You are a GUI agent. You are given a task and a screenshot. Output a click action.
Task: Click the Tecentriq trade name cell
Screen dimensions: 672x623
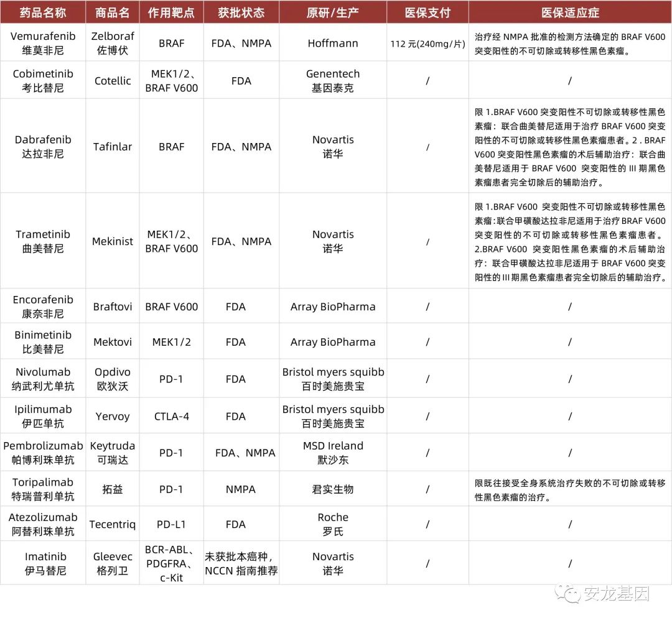(x=113, y=524)
